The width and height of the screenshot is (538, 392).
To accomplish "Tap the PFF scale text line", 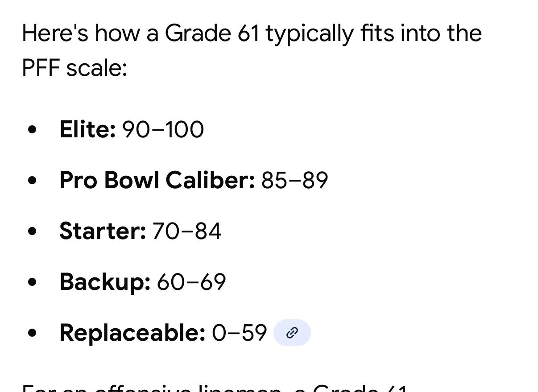I will [74, 69].
